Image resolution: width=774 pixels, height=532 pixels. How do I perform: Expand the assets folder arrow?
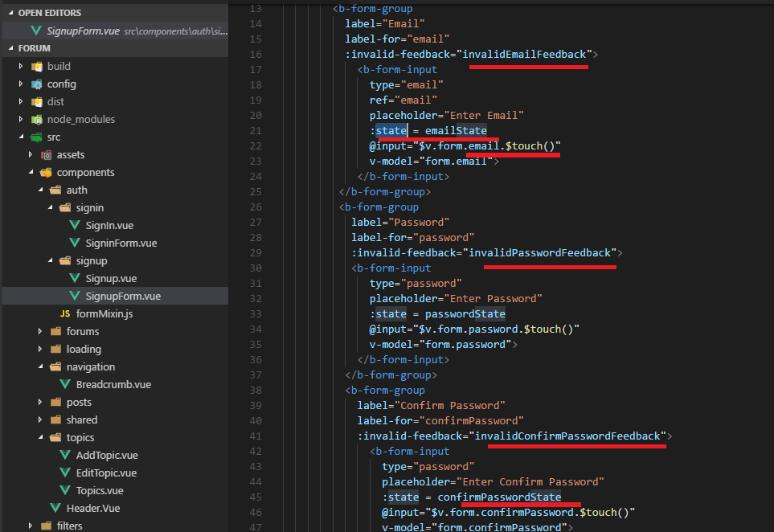click(x=31, y=154)
